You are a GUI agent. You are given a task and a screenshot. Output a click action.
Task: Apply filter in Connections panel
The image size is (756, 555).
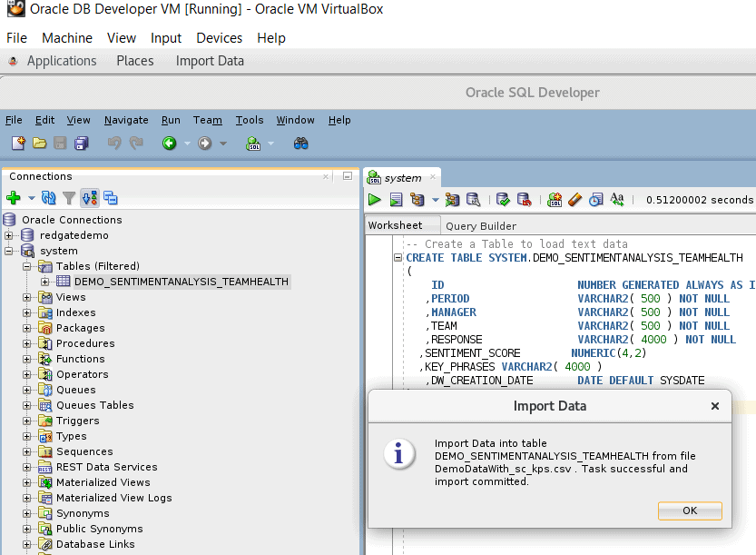point(69,198)
